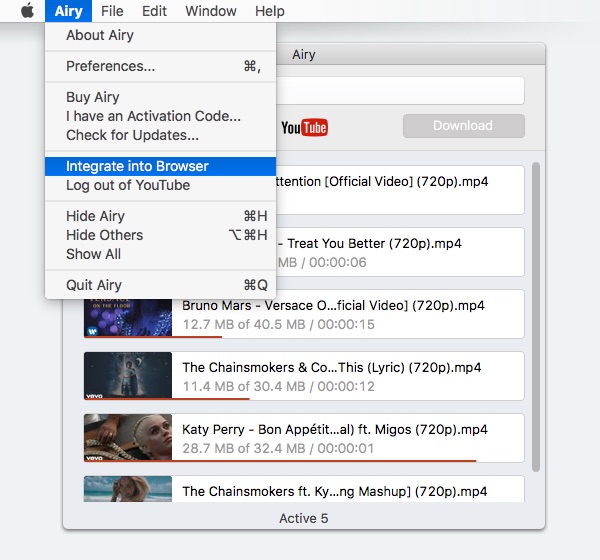Focus the URL input field
600x560 pixels.
point(400,90)
